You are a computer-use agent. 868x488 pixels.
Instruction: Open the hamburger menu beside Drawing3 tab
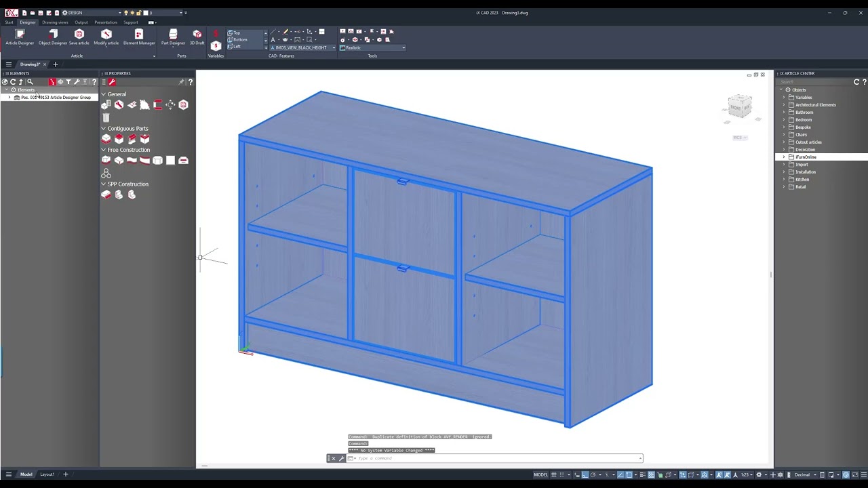click(8, 64)
